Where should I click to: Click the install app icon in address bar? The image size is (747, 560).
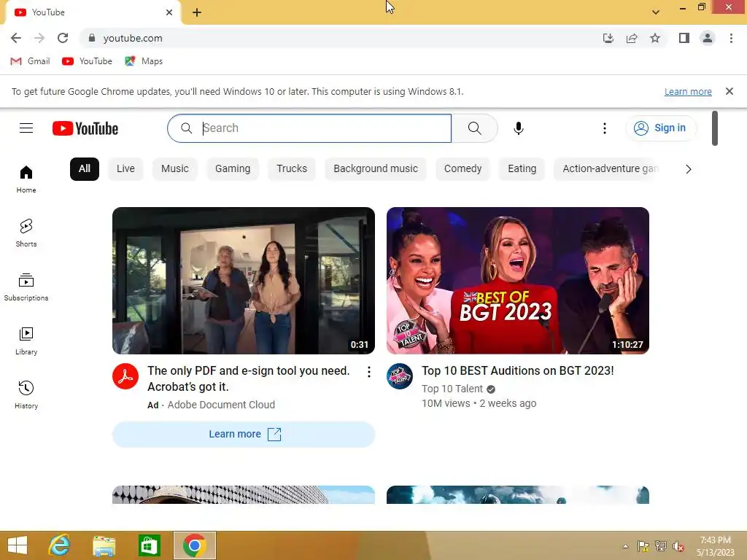[x=608, y=38]
